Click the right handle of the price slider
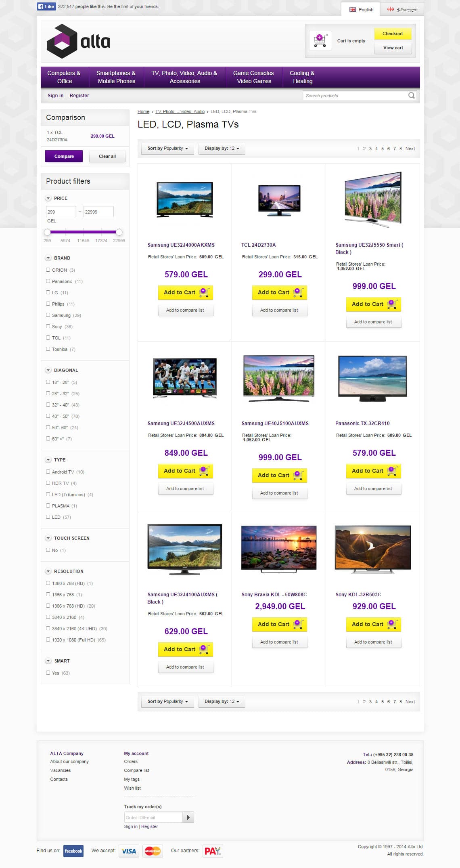Viewport: 460px width, 868px height. click(x=119, y=232)
